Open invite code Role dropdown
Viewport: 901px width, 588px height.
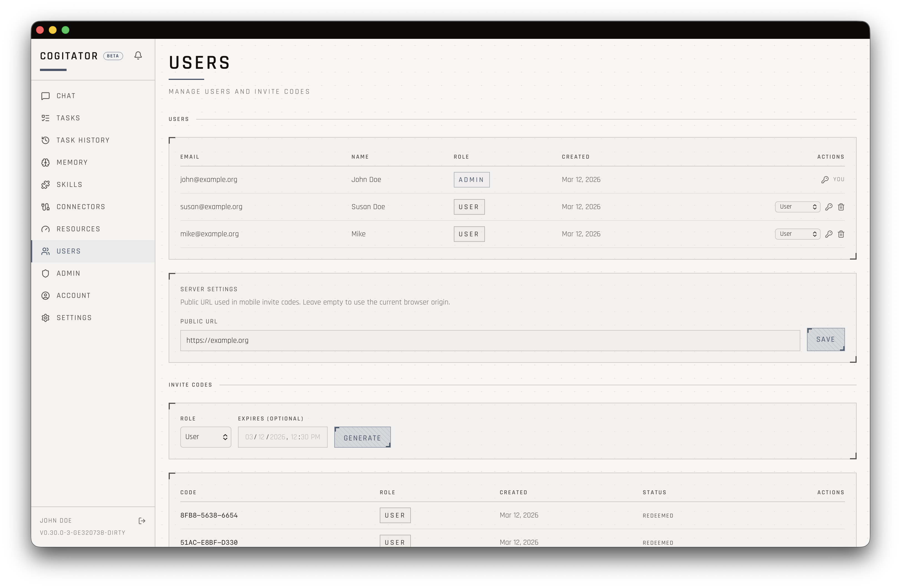(x=206, y=437)
